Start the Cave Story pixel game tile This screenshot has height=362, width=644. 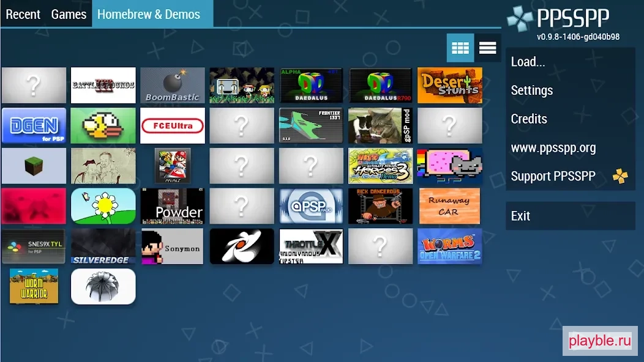pyautogui.click(x=242, y=86)
